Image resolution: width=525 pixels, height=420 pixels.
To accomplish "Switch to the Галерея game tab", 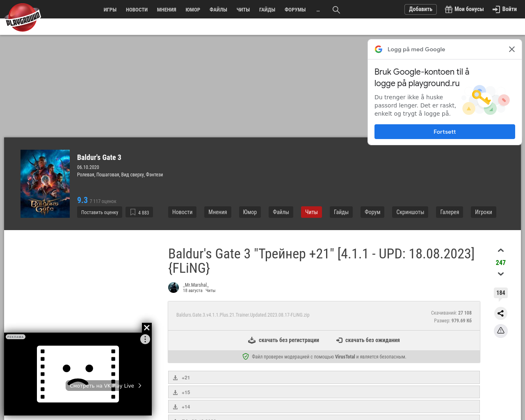I will (x=450, y=212).
